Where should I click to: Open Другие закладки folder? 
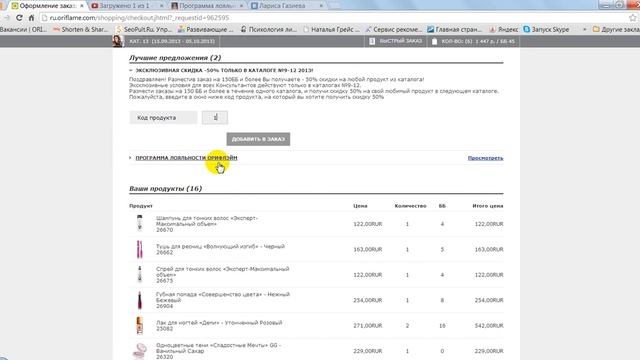click(616, 29)
